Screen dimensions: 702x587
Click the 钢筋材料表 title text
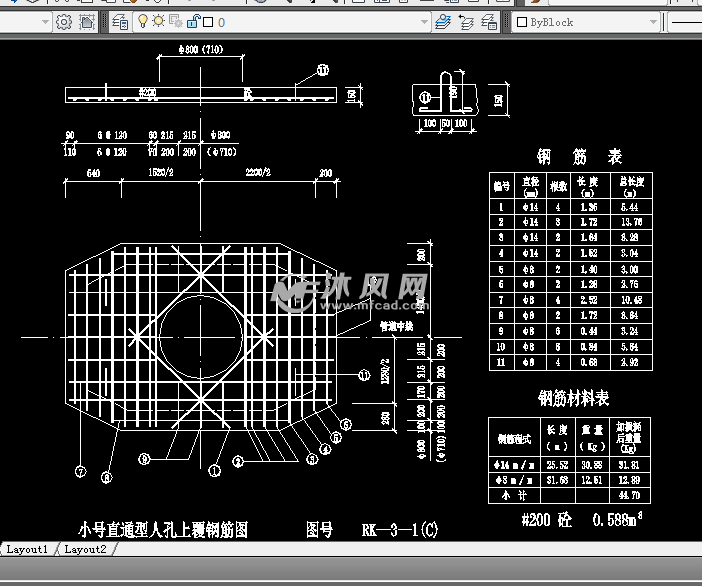point(574,398)
